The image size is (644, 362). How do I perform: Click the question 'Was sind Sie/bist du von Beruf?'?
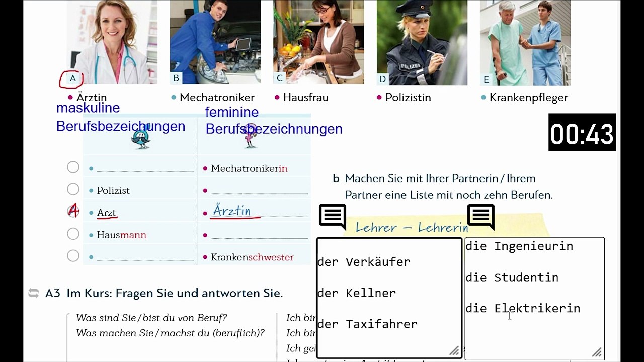point(151,318)
